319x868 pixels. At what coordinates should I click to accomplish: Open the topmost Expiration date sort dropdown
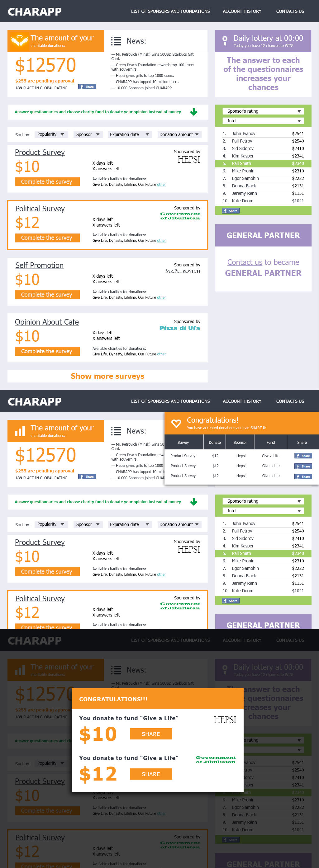pyautogui.click(x=130, y=134)
